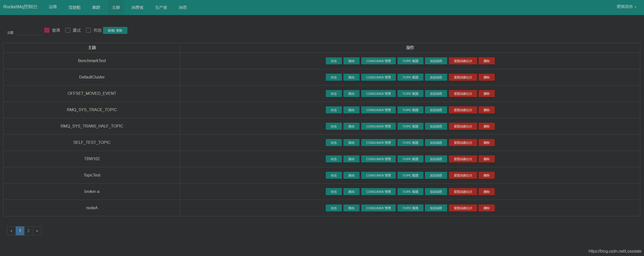
Task: Click 删除 for BenchmarkTest
Action: point(487,61)
